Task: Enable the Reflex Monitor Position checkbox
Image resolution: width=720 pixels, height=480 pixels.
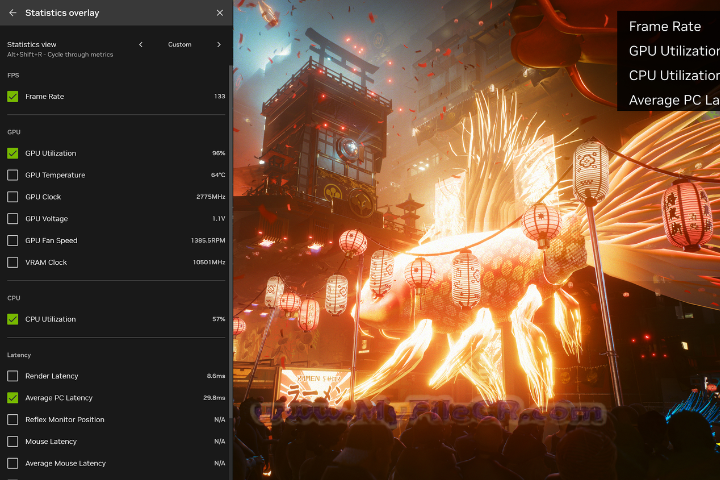Action: pos(12,419)
